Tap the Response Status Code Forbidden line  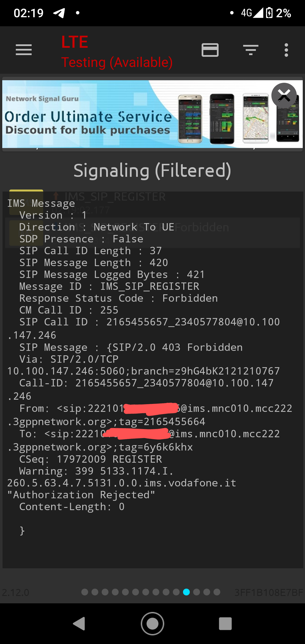pos(119,298)
